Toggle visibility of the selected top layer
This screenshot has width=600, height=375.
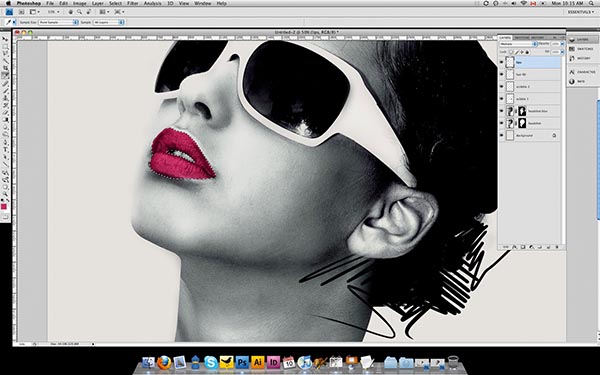tap(501, 62)
